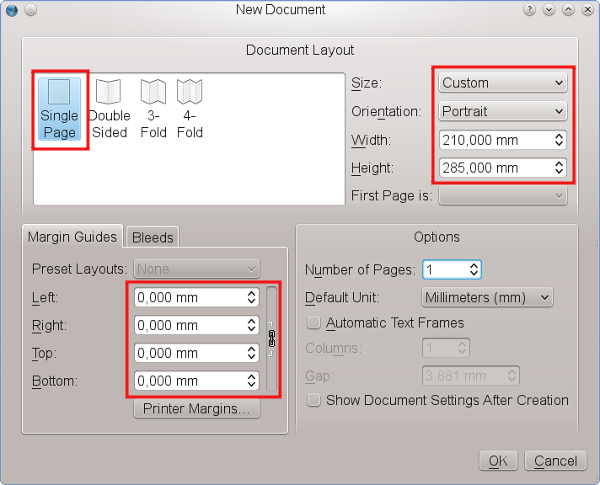Click the title bar help question icon

pyautogui.click(x=529, y=10)
